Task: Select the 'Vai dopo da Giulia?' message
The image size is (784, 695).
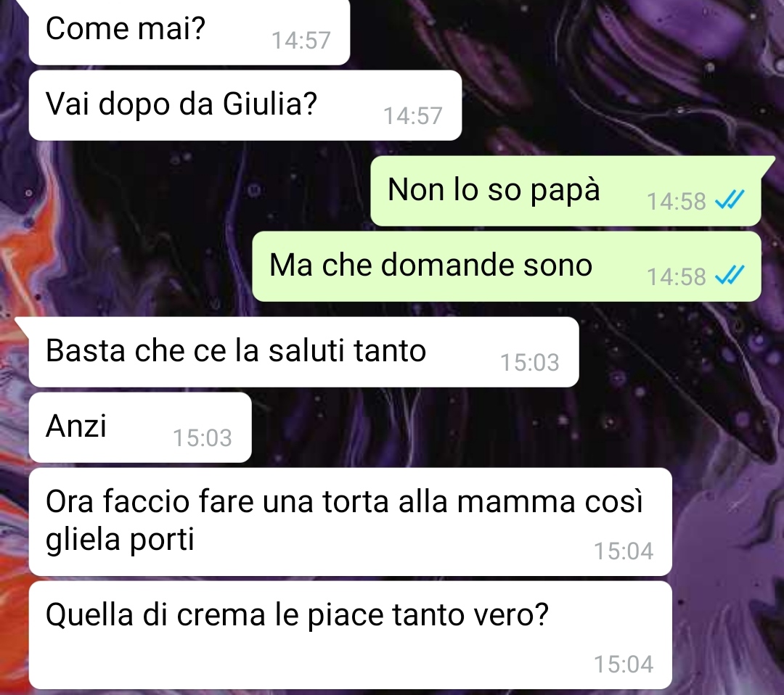Action: tap(245, 105)
